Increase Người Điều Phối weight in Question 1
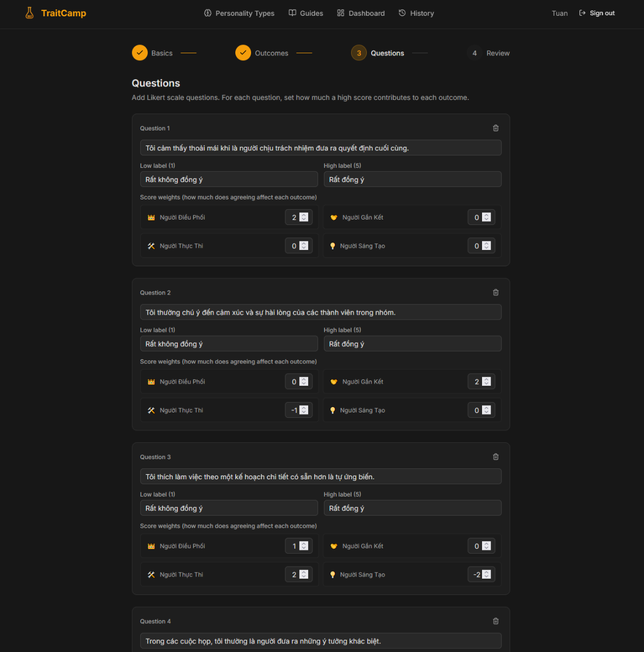Image resolution: width=644 pixels, height=652 pixels. (x=304, y=215)
